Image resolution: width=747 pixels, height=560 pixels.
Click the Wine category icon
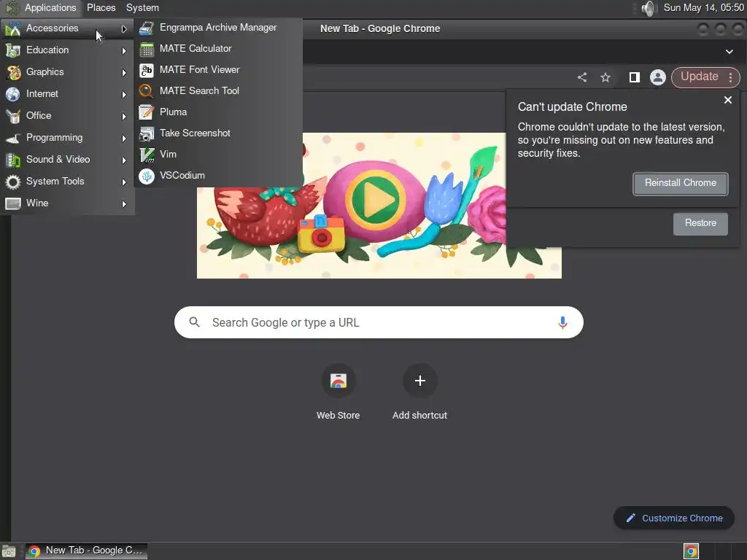tap(13, 204)
